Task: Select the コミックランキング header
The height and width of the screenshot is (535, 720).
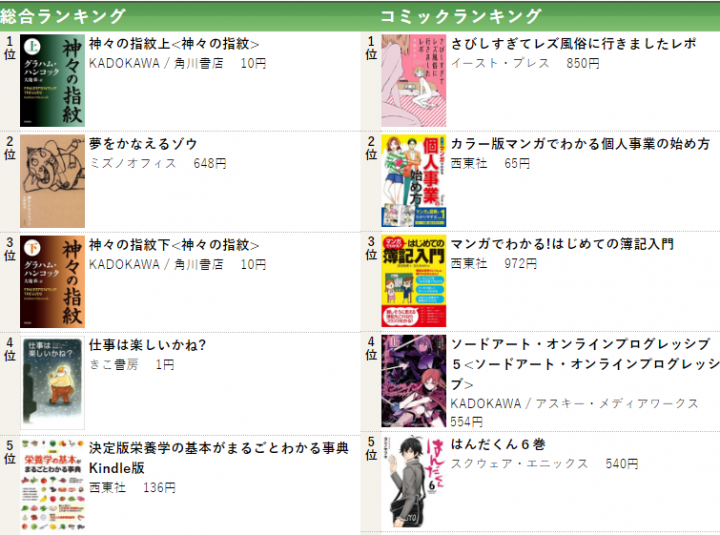Action: (461, 17)
